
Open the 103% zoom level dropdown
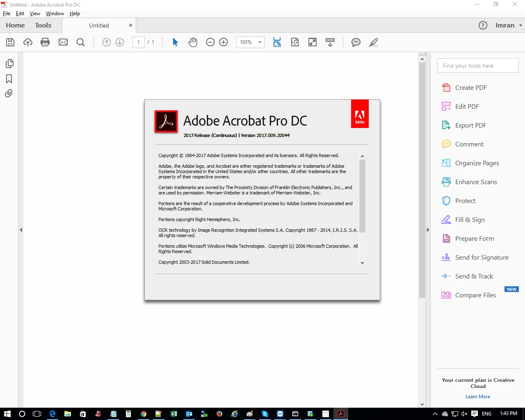tap(250, 42)
